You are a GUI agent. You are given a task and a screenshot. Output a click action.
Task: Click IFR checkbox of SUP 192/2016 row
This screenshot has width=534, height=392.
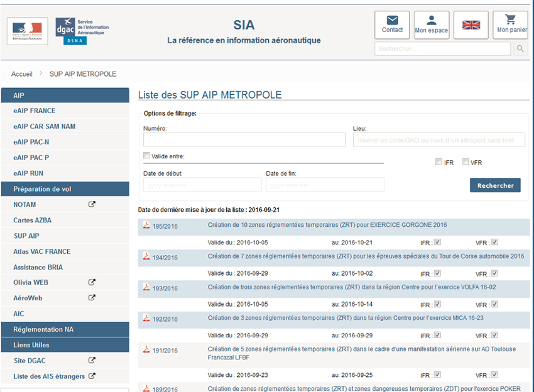pyautogui.click(x=438, y=335)
